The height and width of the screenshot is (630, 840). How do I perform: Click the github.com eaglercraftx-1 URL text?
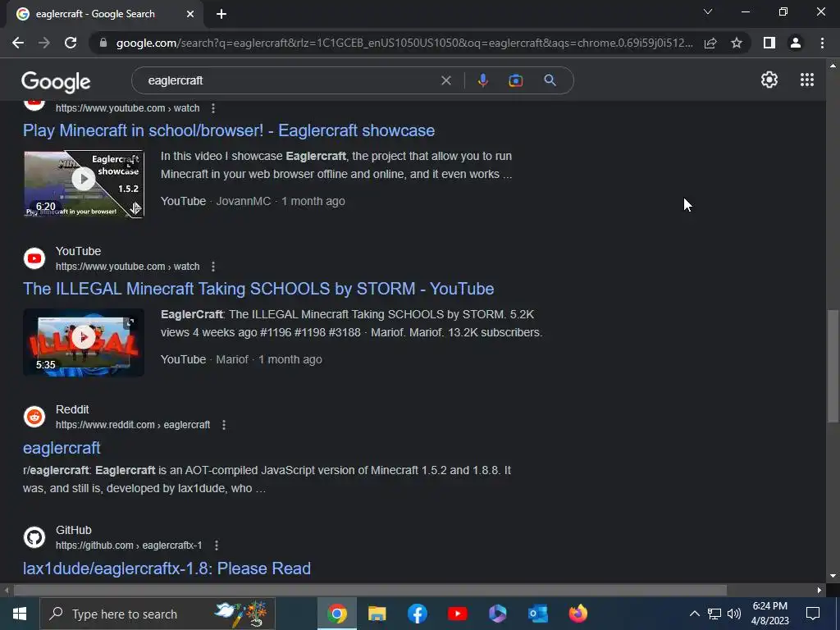click(129, 546)
